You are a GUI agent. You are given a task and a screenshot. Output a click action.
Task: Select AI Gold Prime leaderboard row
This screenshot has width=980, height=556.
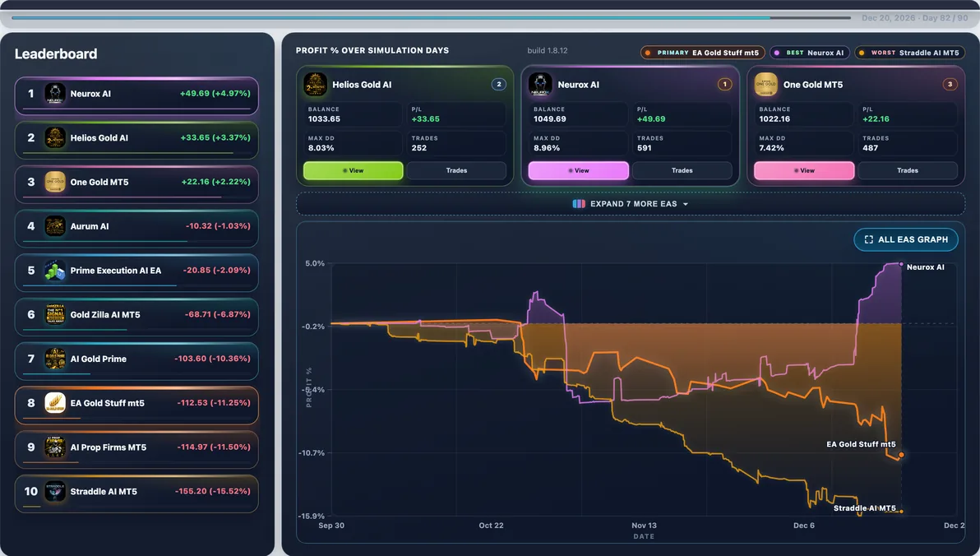[x=136, y=361]
